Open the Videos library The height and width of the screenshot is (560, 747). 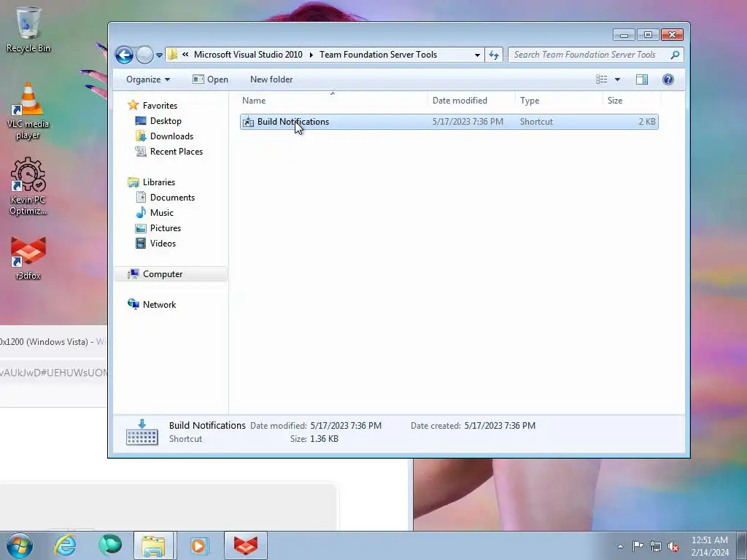[x=163, y=244]
